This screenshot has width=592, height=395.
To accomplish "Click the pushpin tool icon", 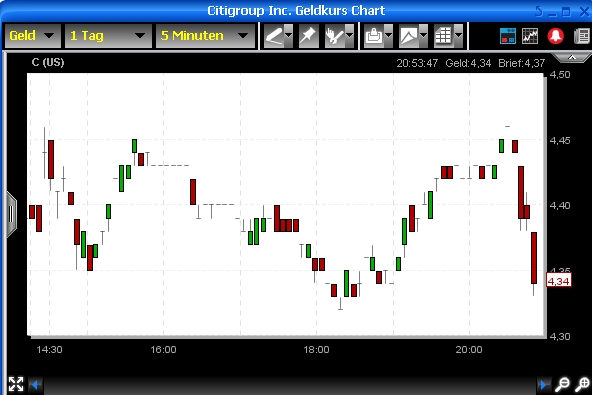I will [308, 36].
